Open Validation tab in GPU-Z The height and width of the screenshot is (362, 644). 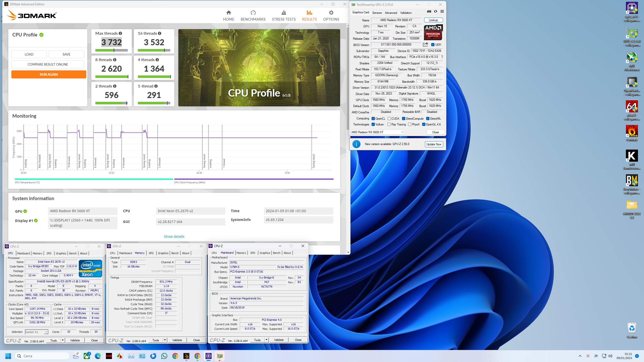(x=406, y=13)
